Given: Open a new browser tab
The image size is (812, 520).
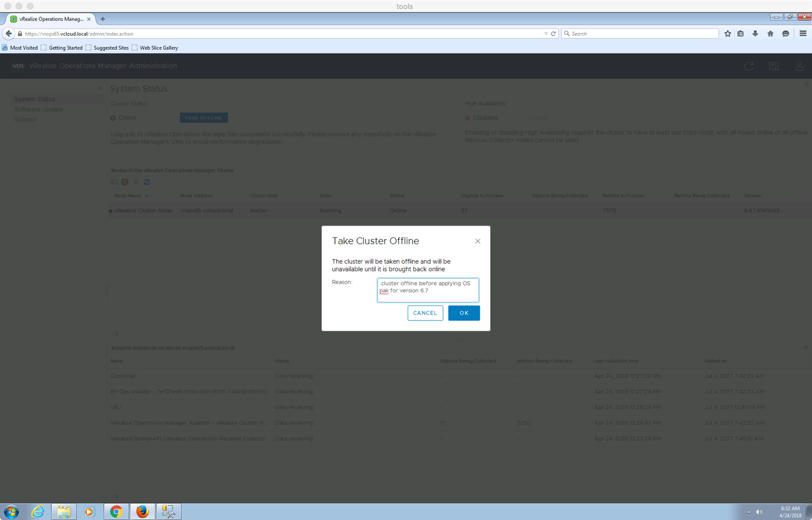Looking at the screenshot, I should [x=103, y=19].
